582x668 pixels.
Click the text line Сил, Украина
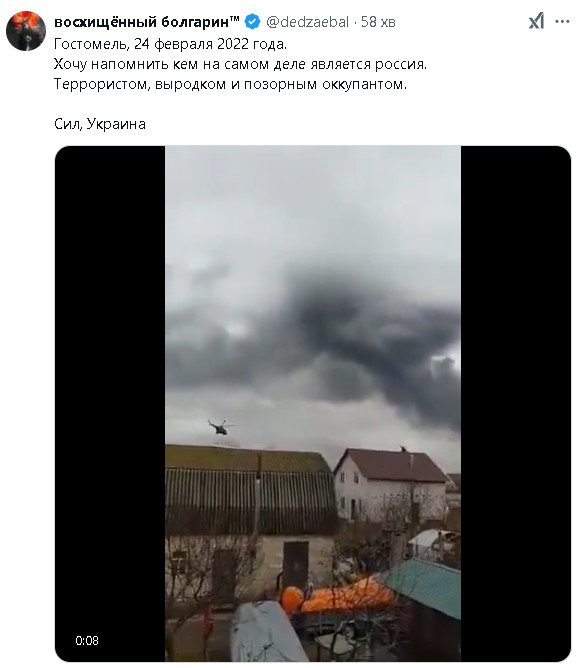point(100,124)
